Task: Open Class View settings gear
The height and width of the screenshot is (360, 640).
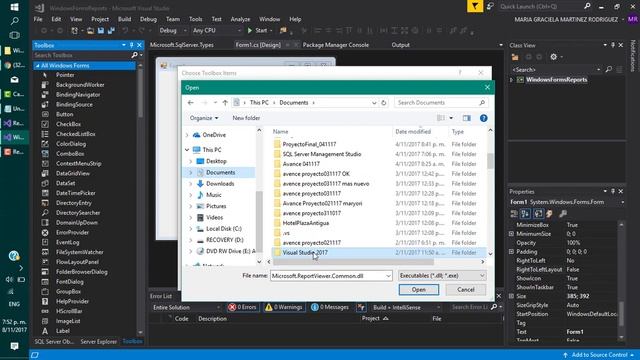Action: (x=553, y=57)
